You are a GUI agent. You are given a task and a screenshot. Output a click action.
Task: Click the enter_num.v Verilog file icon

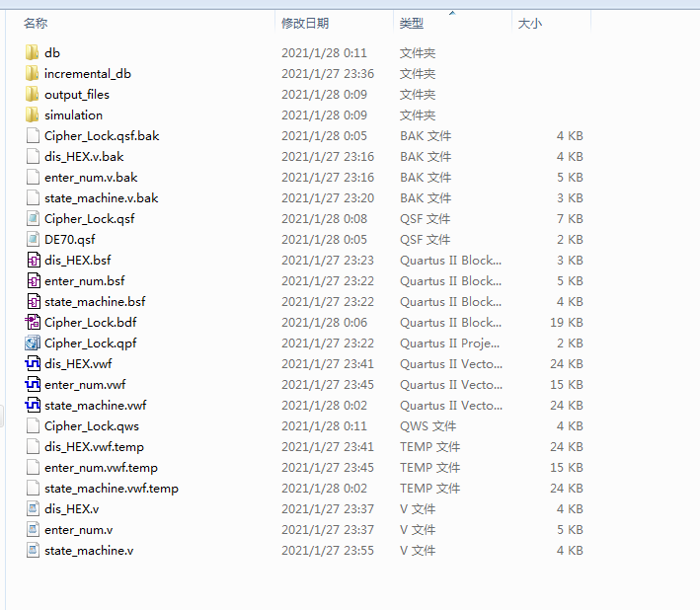pyautogui.click(x=33, y=530)
